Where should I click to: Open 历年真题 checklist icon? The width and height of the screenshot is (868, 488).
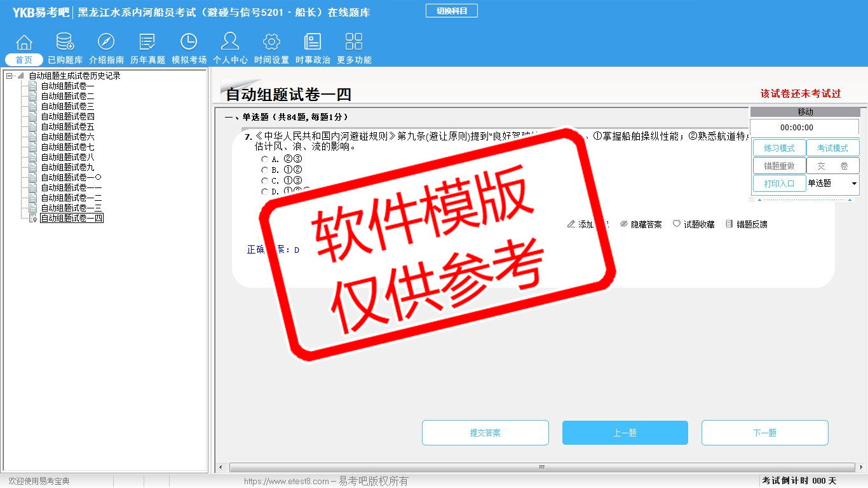pyautogui.click(x=147, y=43)
